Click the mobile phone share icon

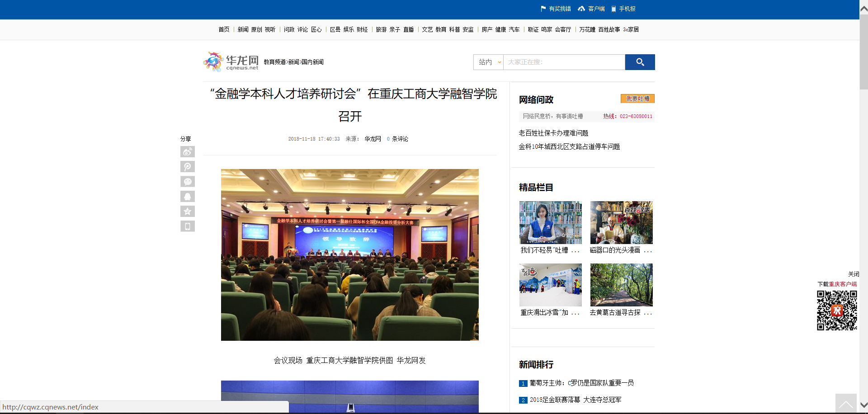187,226
